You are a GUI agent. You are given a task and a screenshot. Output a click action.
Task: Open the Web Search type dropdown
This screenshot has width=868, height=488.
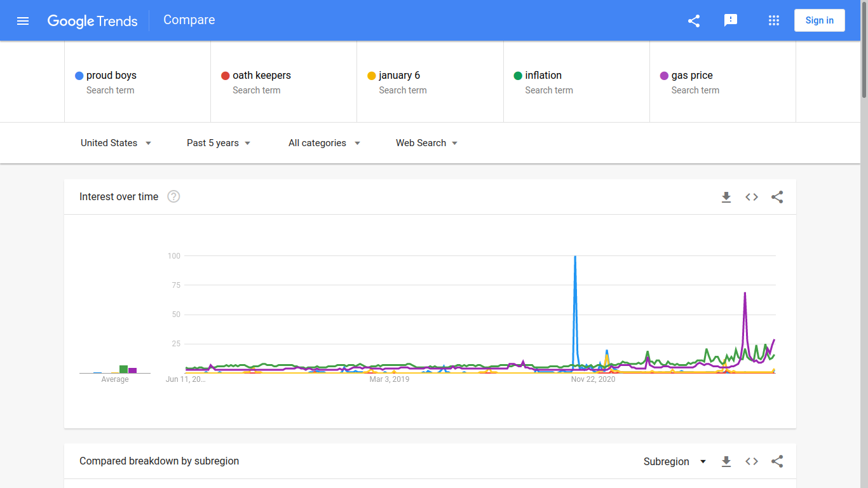427,143
